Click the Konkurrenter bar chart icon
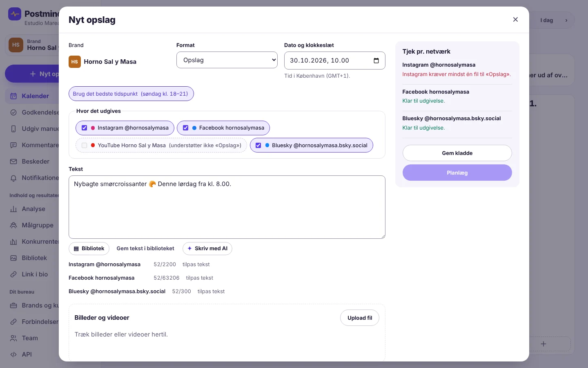Viewport: 588px width, 368px height. click(x=13, y=242)
